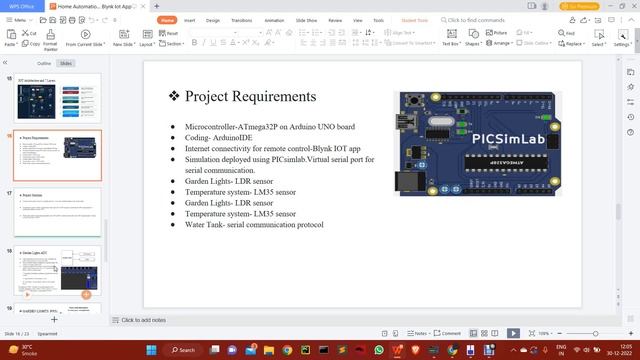Collapse the slide panel with double chevron

coord(5,62)
